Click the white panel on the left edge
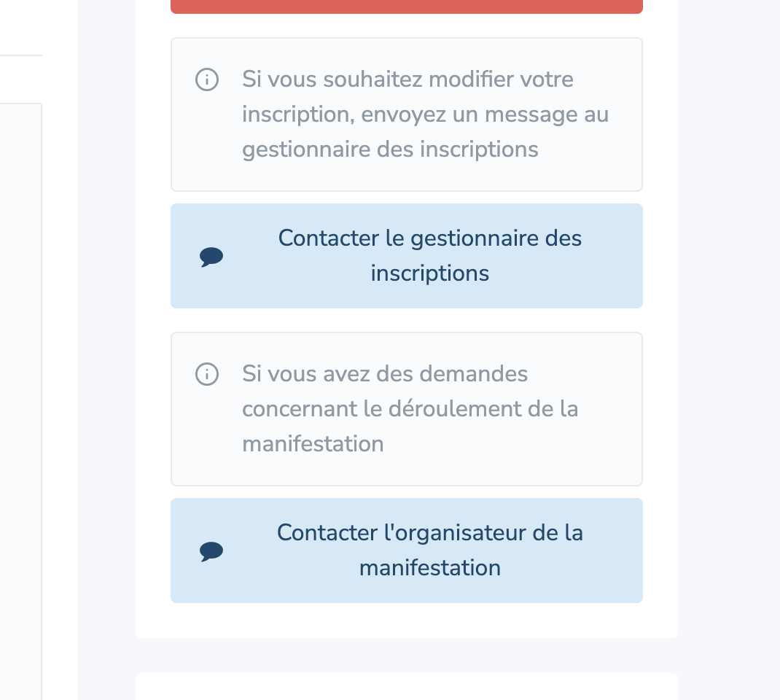Image resolution: width=780 pixels, height=700 pixels. point(20,401)
